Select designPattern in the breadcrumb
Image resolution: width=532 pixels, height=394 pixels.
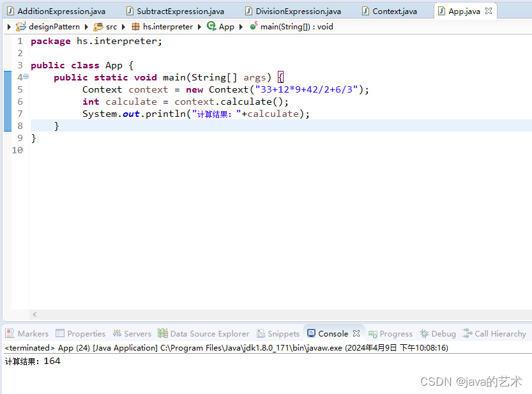point(54,26)
